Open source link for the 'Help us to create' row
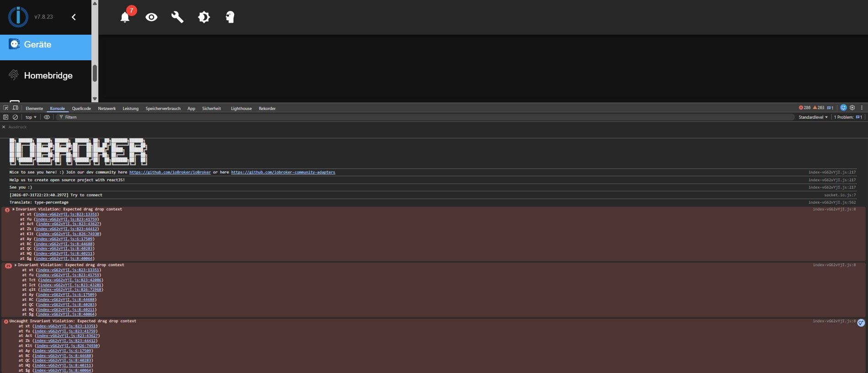This screenshot has width=868, height=373. 832,180
